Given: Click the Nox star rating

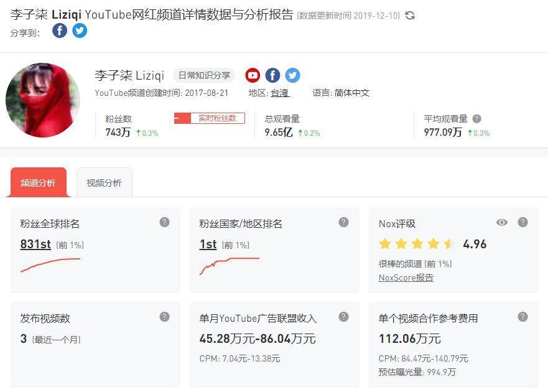Looking at the screenshot, I should pos(417,243).
